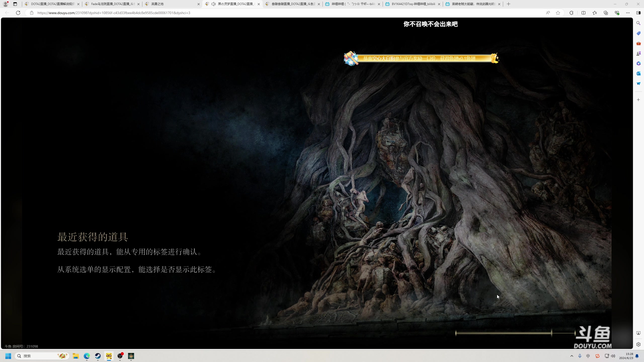The width and height of the screenshot is (644, 362).
Task: Open the yellow cartoon-face taskbar app
Action: 109,356
